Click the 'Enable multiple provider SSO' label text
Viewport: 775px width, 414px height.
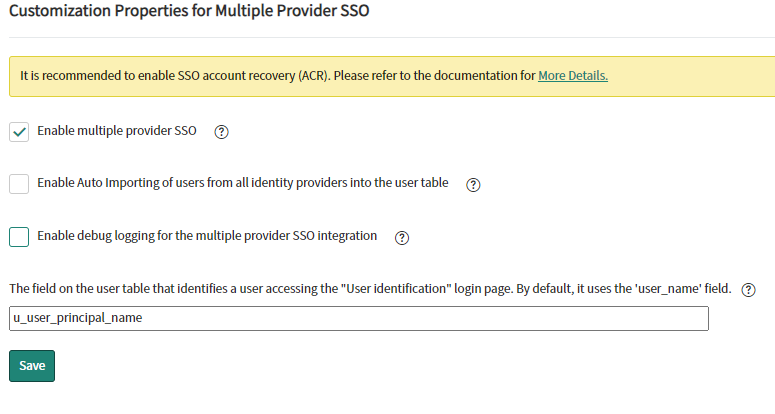click(x=117, y=131)
